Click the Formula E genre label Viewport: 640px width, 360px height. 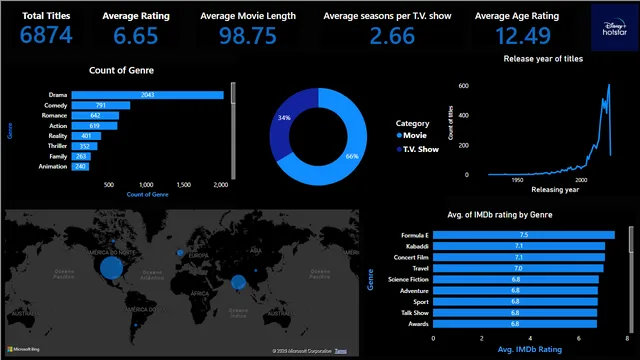coord(415,235)
